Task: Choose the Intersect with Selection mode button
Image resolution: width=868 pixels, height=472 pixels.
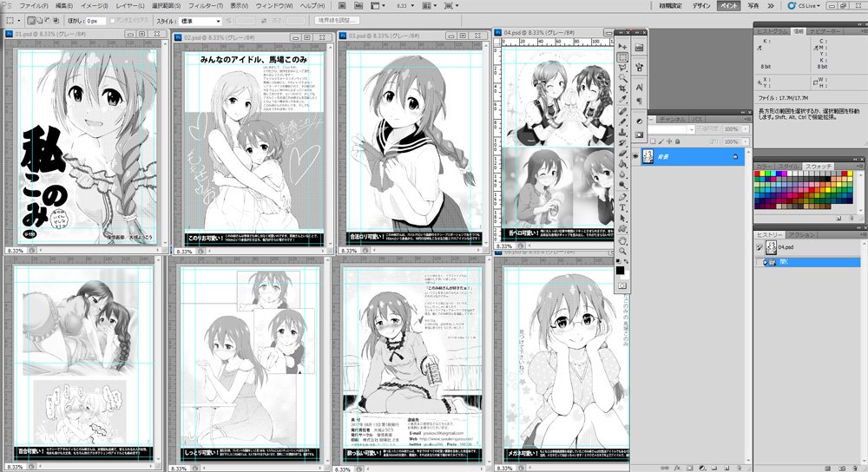Action: tap(56, 21)
